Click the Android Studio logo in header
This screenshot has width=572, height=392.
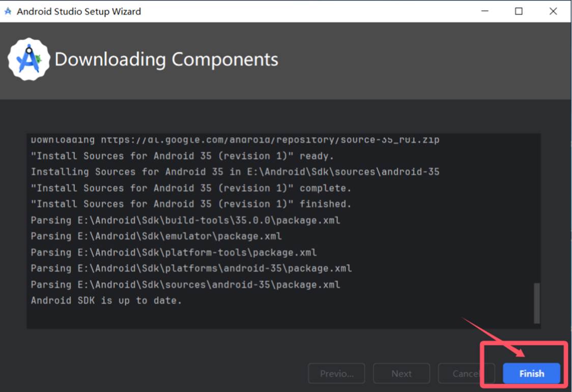tap(29, 59)
